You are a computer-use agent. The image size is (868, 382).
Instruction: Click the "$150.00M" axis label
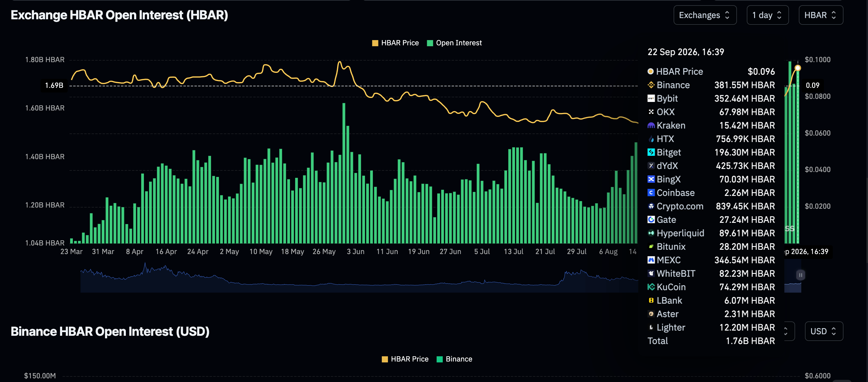[40, 376]
